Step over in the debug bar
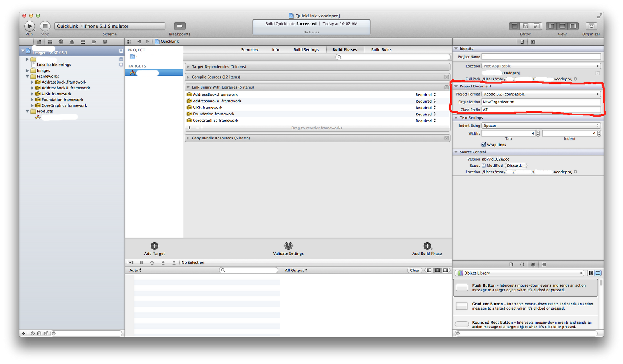 152,263
